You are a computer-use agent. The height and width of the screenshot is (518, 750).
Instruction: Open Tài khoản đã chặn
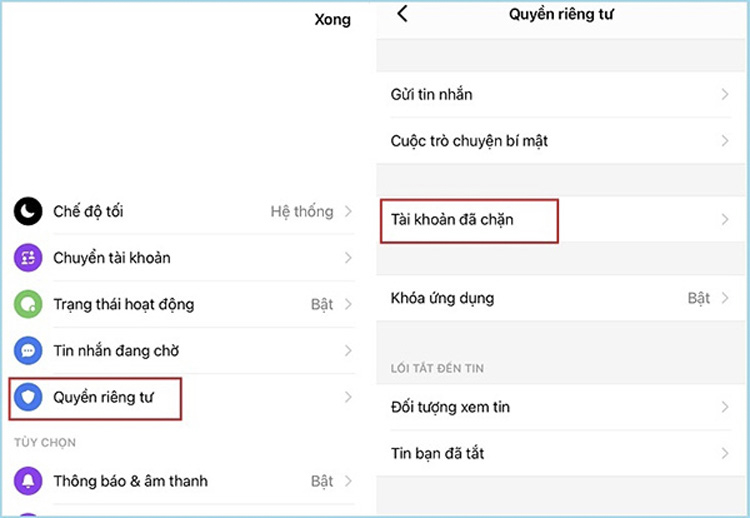tap(561, 220)
